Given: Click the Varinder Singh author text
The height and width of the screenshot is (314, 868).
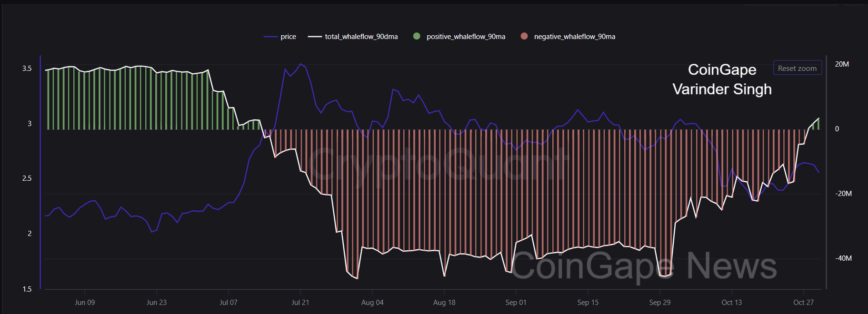Looking at the screenshot, I should click(x=722, y=89).
